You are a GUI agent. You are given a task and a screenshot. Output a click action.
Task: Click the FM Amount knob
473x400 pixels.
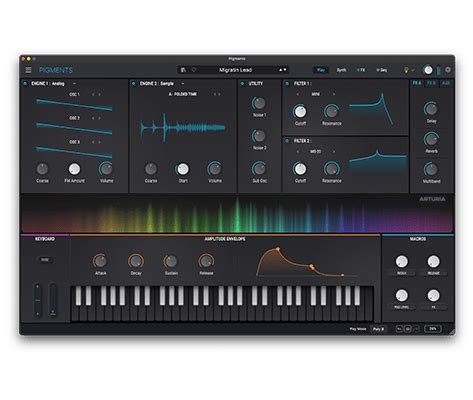(x=74, y=169)
